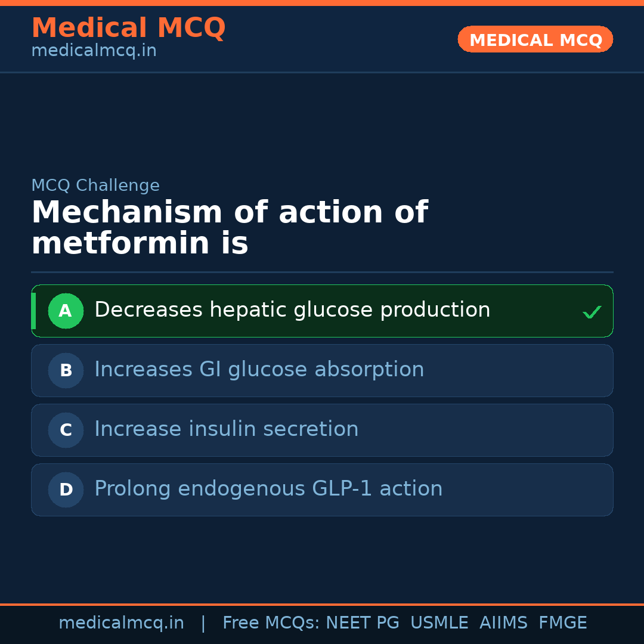The height and width of the screenshot is (644, 644).
Task: Click the 'MCQ Challenge' label
Action: [x=95, y=185]
